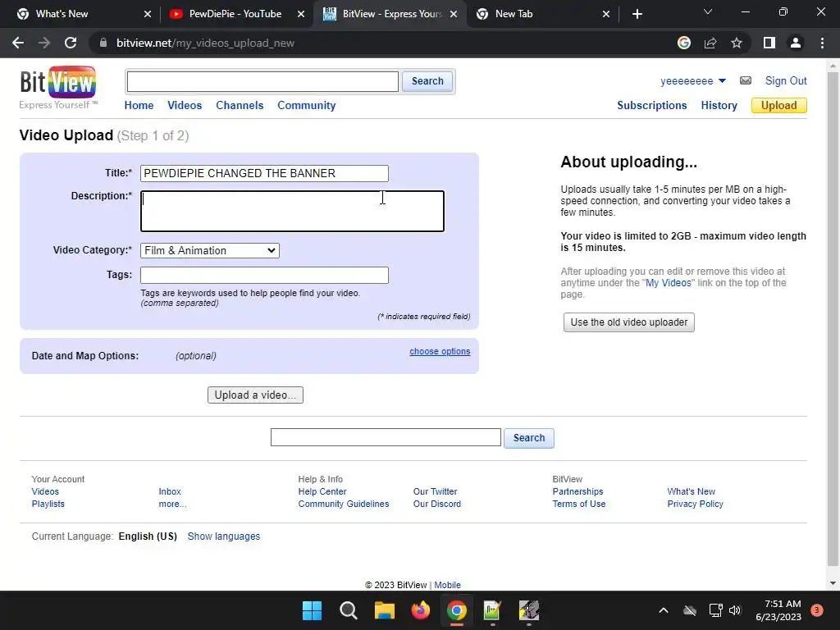Image resolution: width=840 pixels, height=630 pixels.
Task: Close the PewDiePie - YouTube tab
Action: coord(301,14)
